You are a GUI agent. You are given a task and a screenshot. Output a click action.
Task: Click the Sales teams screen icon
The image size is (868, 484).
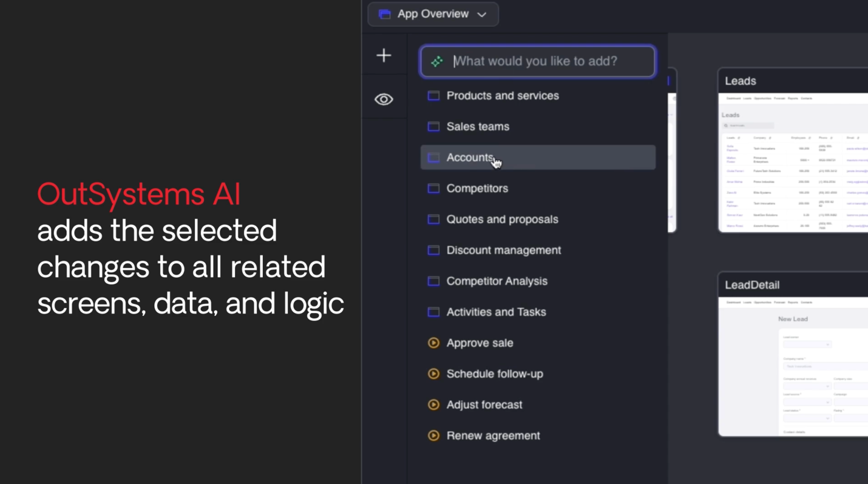coord(433,127)
